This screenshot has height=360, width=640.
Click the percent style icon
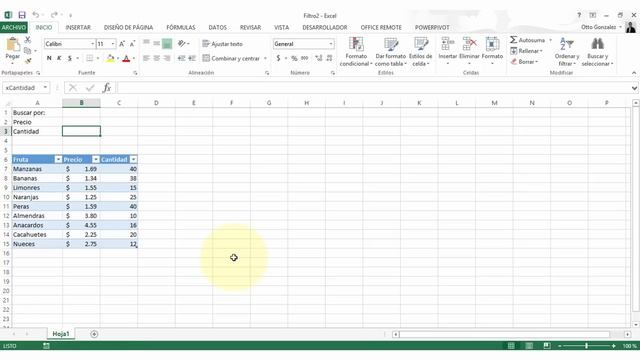[294, 58]
